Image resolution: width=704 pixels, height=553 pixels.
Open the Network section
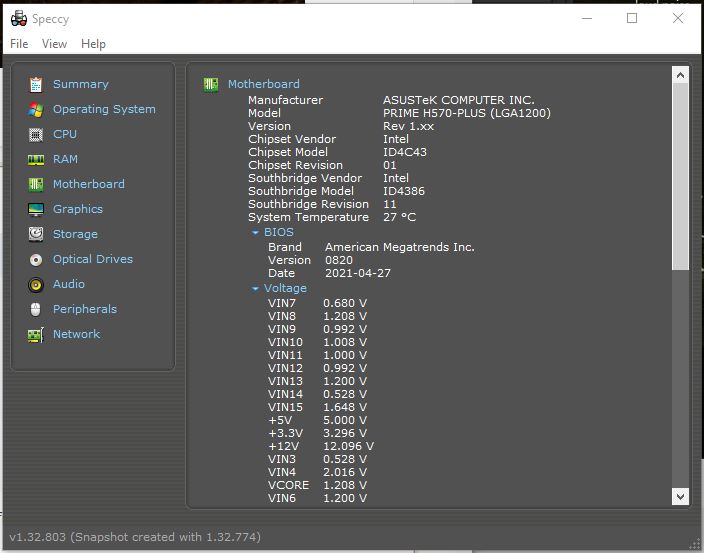tap(77, 334)
